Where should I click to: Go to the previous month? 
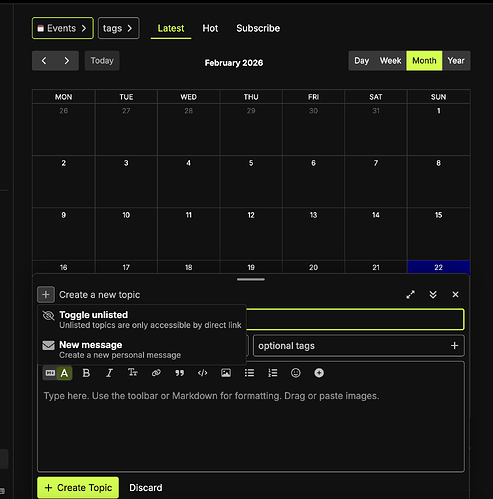click(x=44, y=61)
